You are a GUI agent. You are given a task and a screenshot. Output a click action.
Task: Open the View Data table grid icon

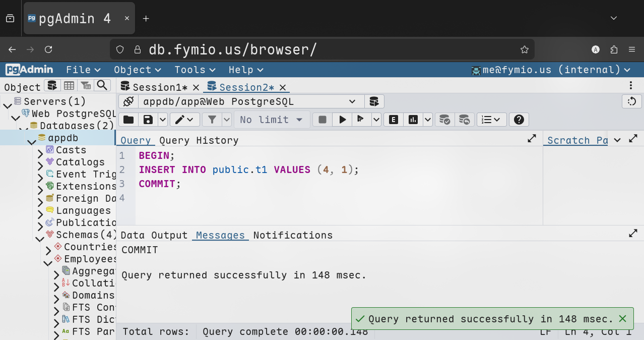click(x=69, y=85)
